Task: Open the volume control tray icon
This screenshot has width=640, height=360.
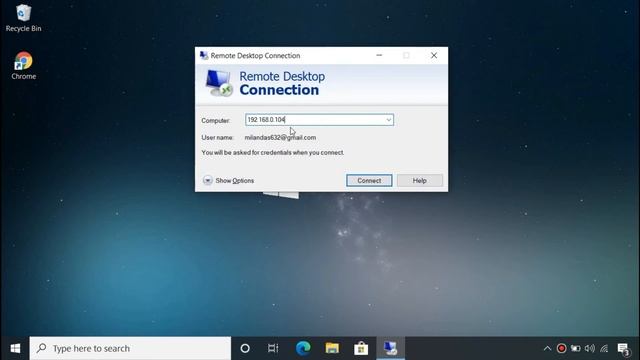Action: 590,348
